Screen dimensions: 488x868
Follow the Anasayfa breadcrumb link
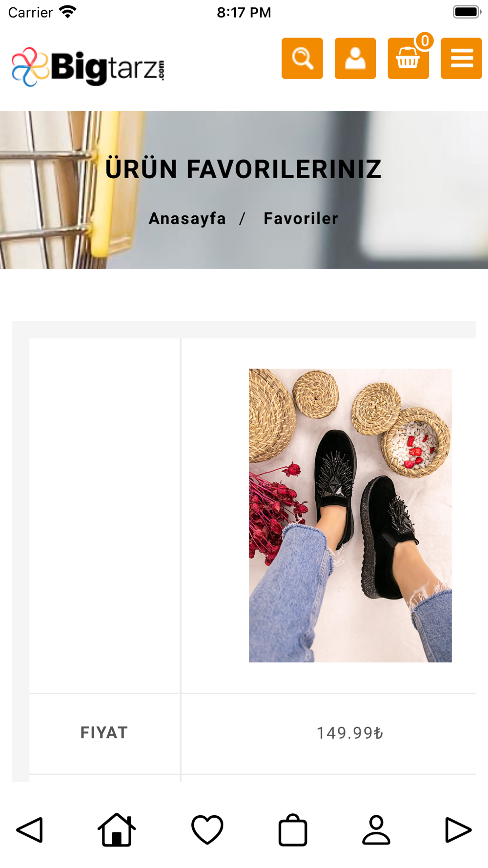point(187,218)
